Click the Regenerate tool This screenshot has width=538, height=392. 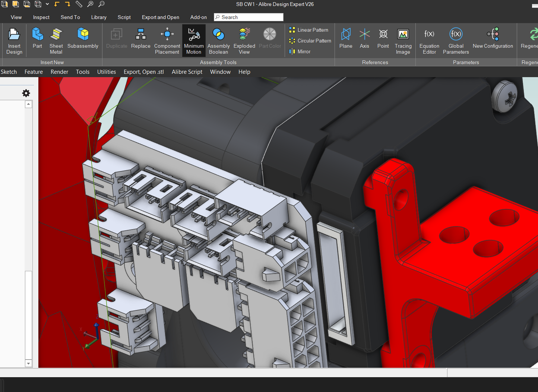[x=530, y=38]
